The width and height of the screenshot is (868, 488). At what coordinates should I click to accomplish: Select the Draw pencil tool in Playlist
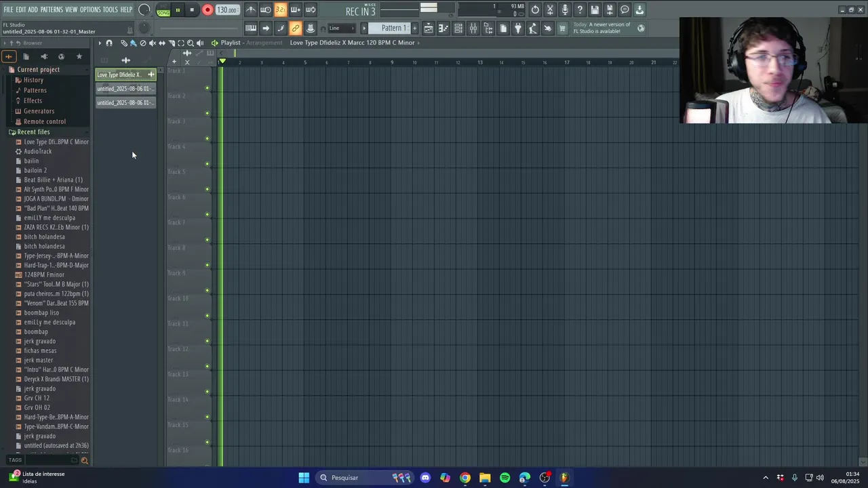[124, 43]
